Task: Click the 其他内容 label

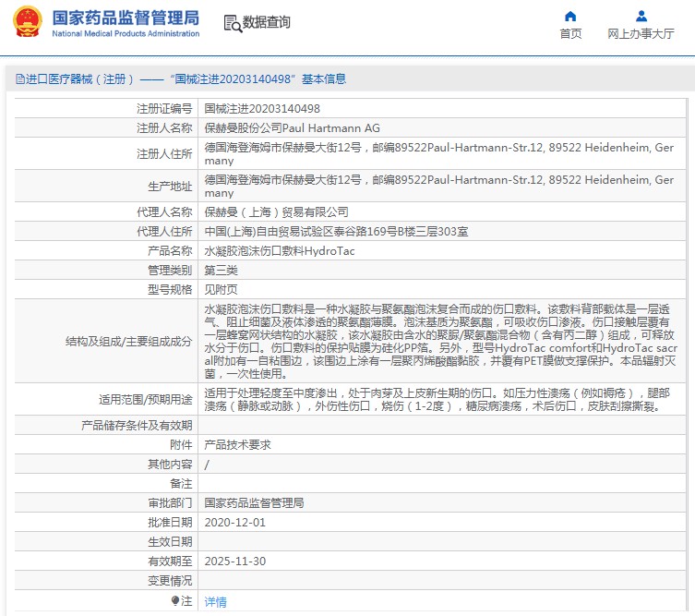Action: coord(170,465)
